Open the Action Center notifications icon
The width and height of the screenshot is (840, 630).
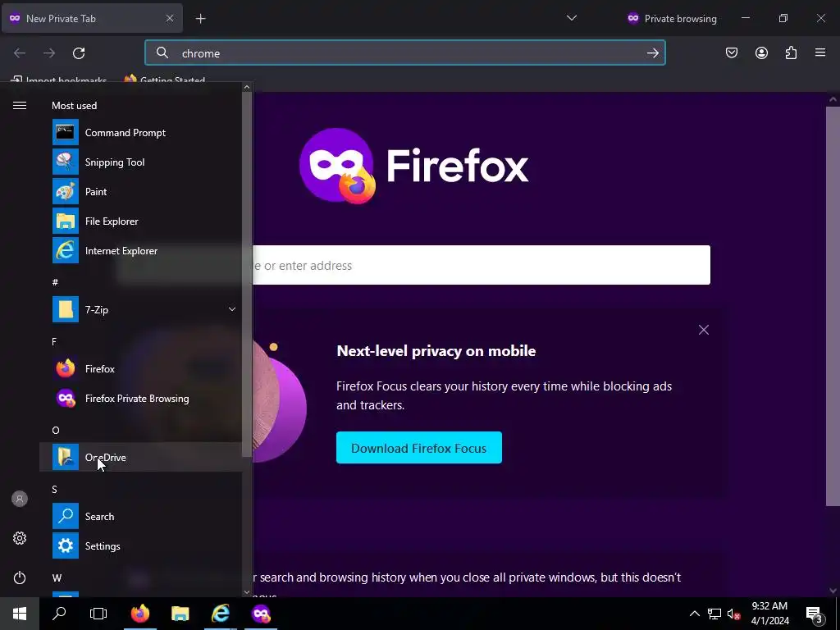coord(815,614)
